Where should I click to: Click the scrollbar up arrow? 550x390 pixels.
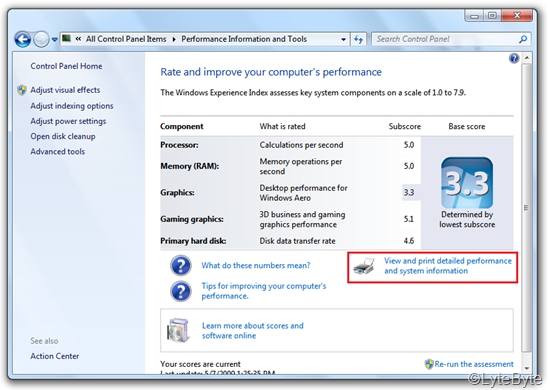526,58
